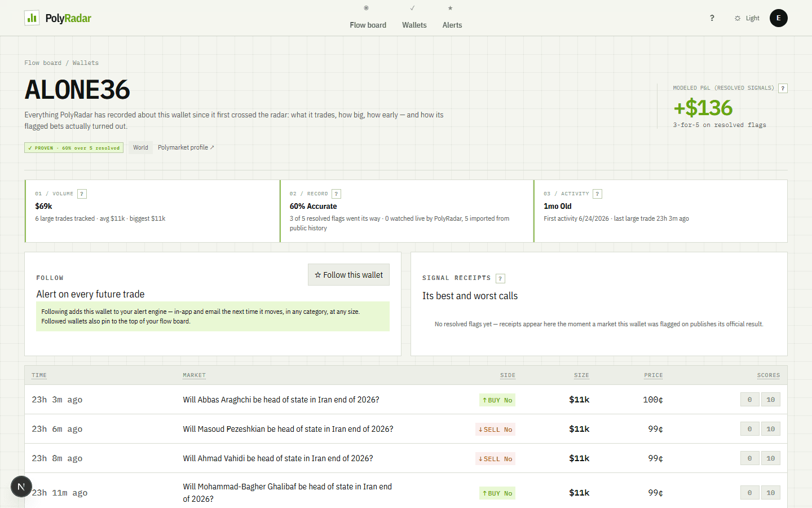Sort table by the SCORES column

(x=769, y=375)
